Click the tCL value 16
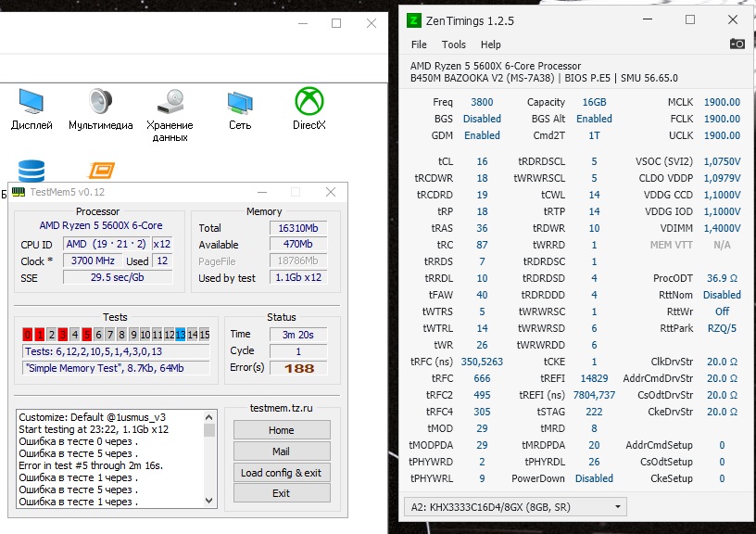Viewport: 756px width, 534px height. pos(482,161)
